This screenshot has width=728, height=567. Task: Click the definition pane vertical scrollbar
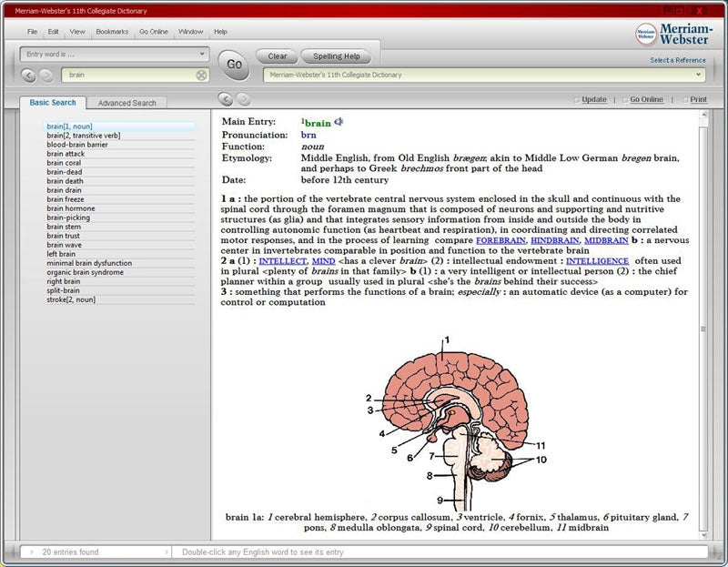point(703,328)
